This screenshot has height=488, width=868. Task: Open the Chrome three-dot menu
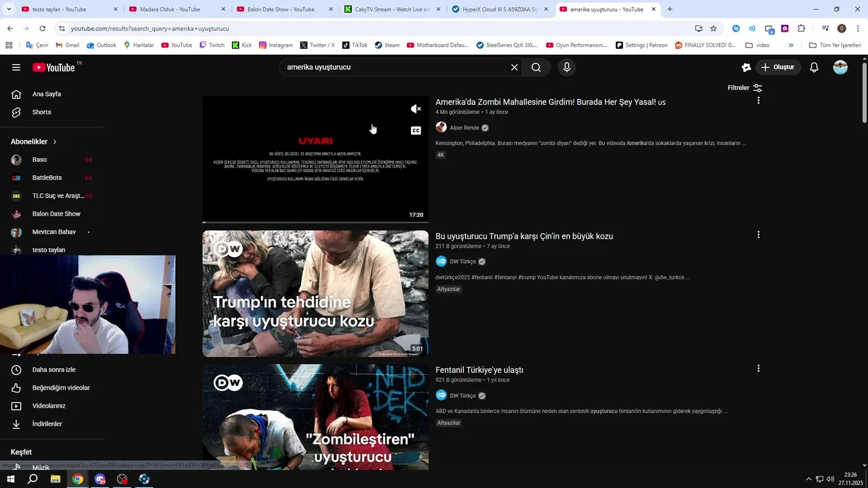pyautogui.click(x=856, y=28)
